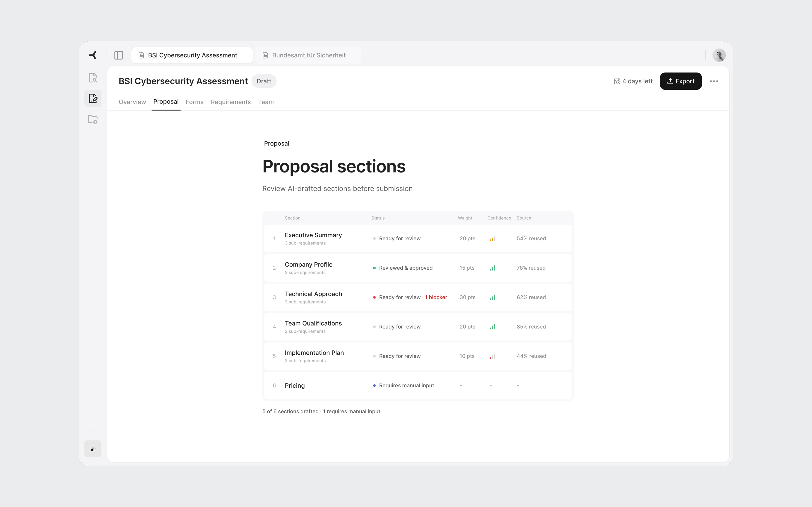Screen dimensions: 812x507
Task: Select the Forms tab
Action: tap(195, 102)
